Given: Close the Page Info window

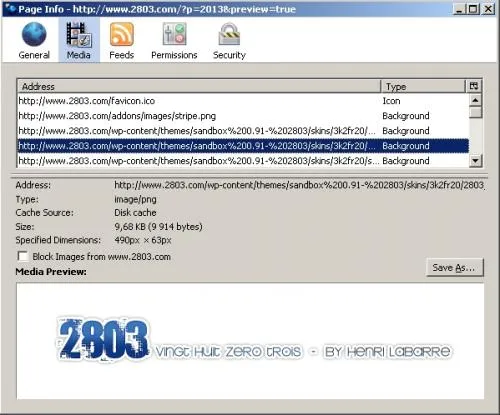Looking at the screenshot, I should tap(488, 9).
